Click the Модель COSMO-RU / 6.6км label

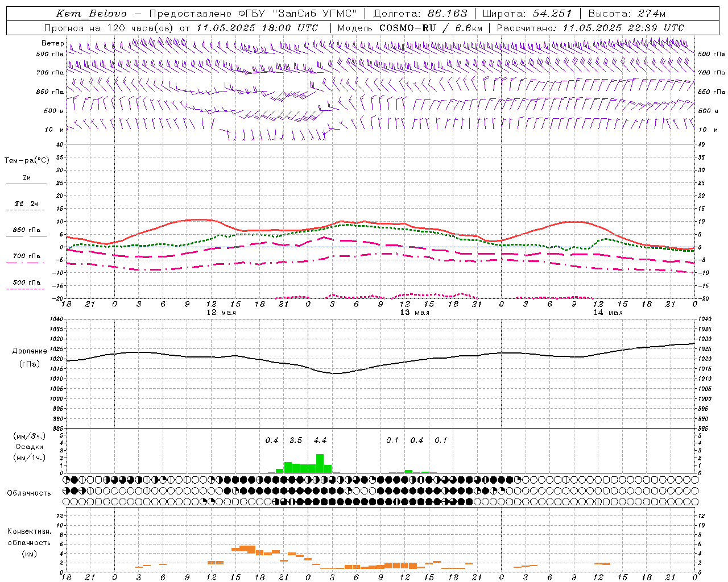tap(409, 28)
